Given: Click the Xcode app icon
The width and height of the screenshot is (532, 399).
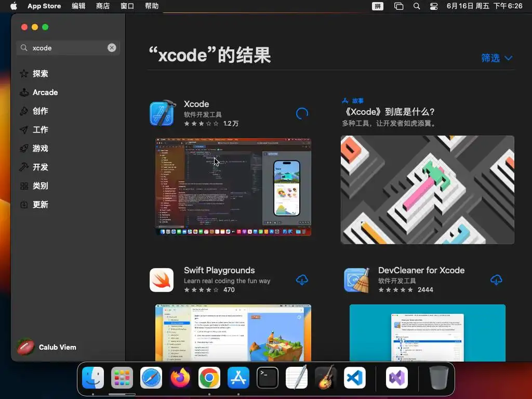Looking at the screenshot, I should point(163,113).
